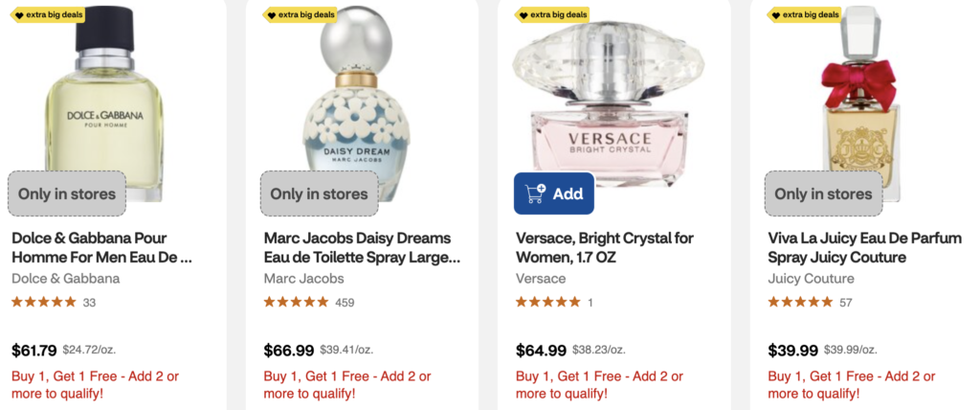980x410 pixels.
Task: Open Dolce & Gabbana Pour Homme product title
Action: pos(102,247)
